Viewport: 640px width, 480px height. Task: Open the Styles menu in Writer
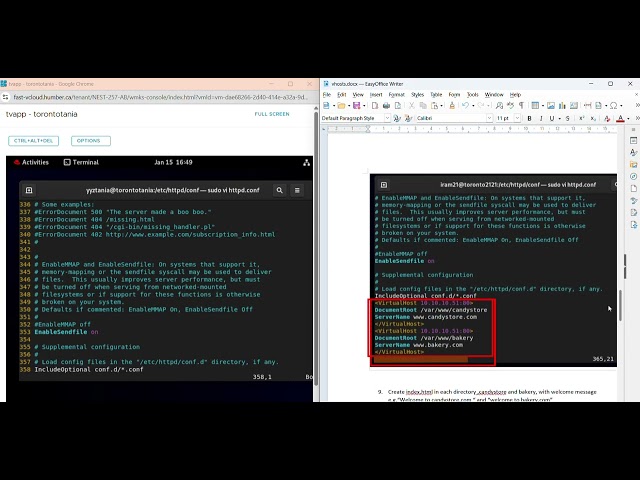(417, 95)
